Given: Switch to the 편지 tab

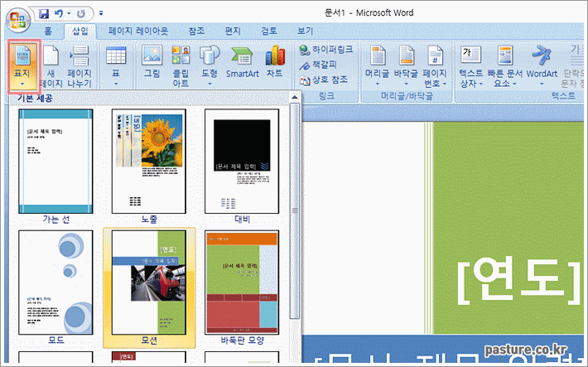Looking at the screenshot, I should (233, 31).
